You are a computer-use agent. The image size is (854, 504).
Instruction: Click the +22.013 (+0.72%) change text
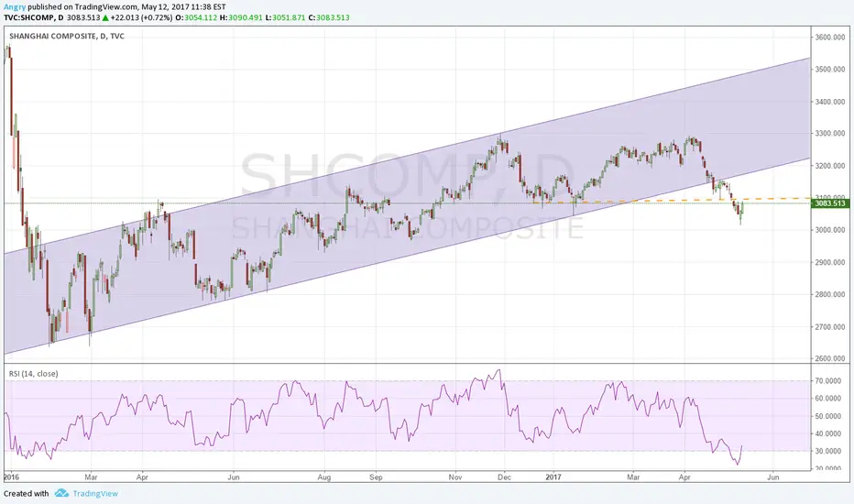click(x=141, y=17)
